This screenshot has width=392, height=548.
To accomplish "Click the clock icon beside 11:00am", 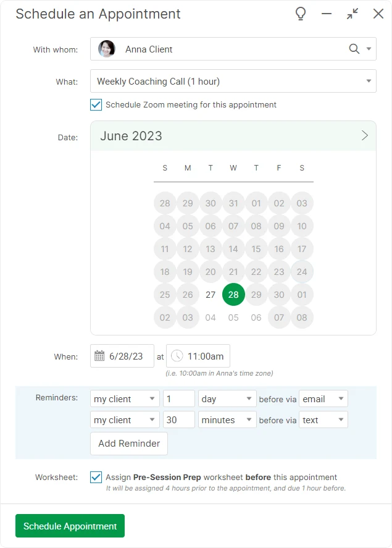I will click(177, 356).
